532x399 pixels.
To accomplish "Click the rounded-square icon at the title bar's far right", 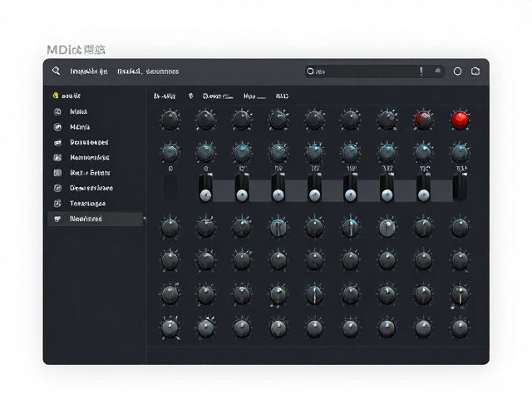I will tap(475, 71).
